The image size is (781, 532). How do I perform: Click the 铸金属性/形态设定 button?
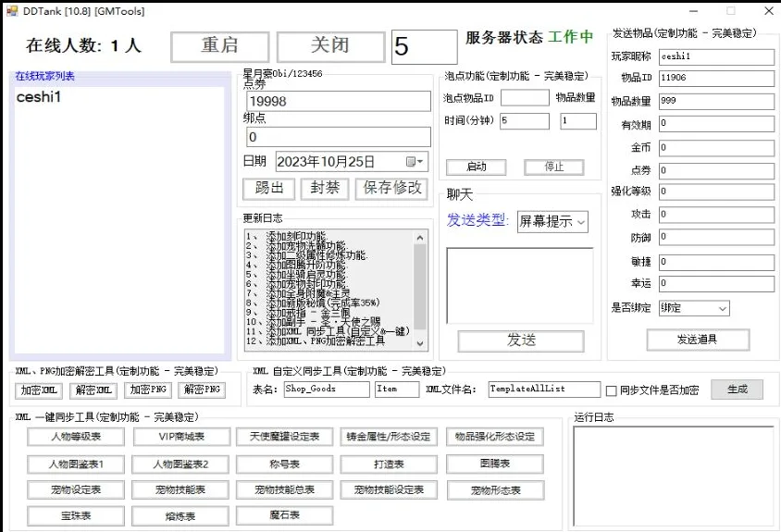pyautogui.click(x=389, y=437)
